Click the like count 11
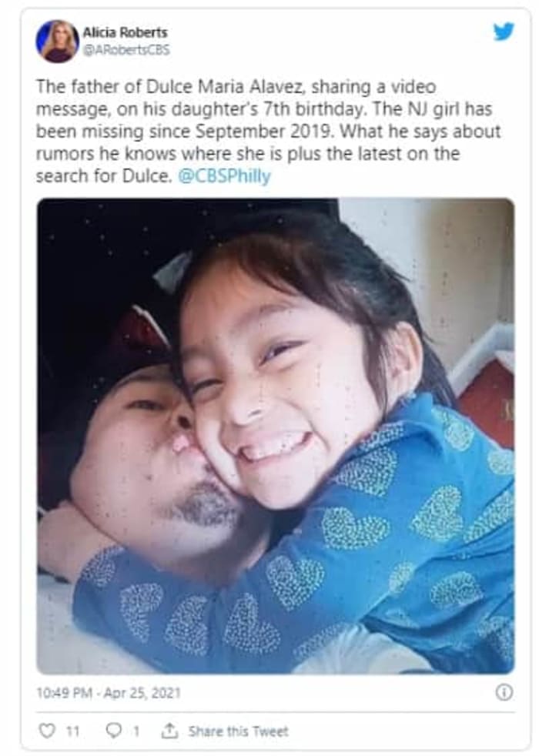The height and width of the screenshot is (756, 539). coord(72,731)
